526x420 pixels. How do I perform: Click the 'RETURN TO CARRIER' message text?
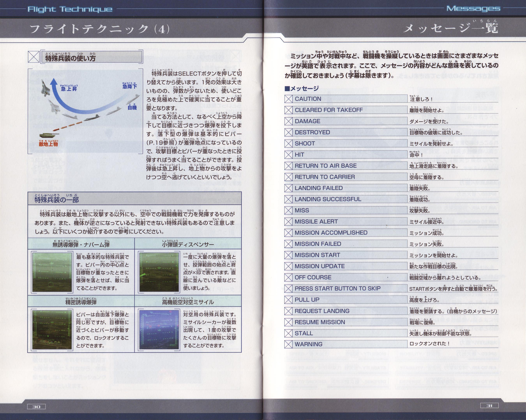tap(325, 177)
